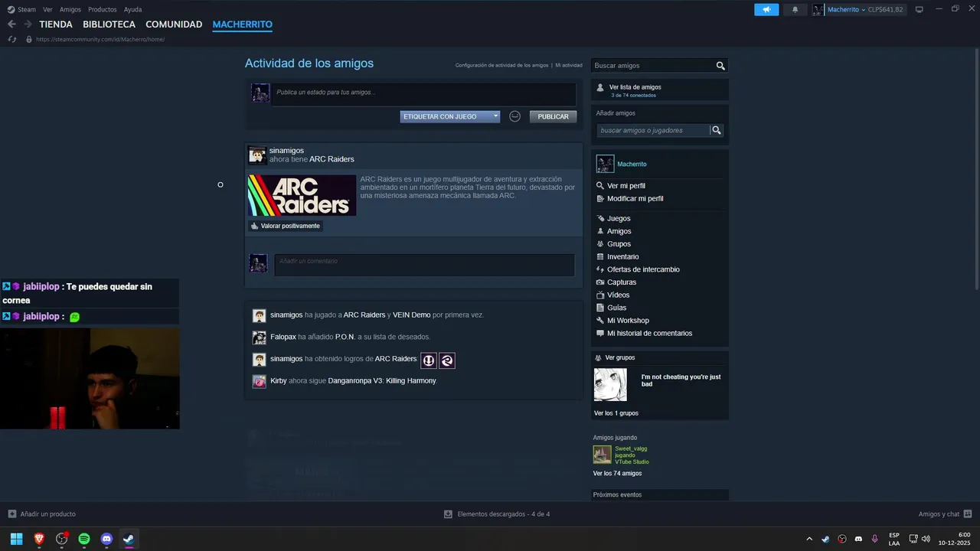Open sinamigos avatar in ARC Raiders post

point(258,155)
